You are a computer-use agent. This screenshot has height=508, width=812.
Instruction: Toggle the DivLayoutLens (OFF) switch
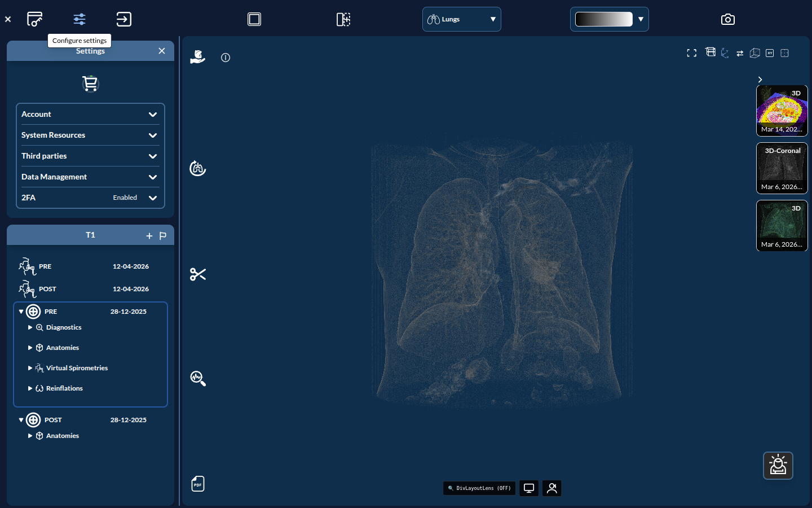(x=479, y=488)
